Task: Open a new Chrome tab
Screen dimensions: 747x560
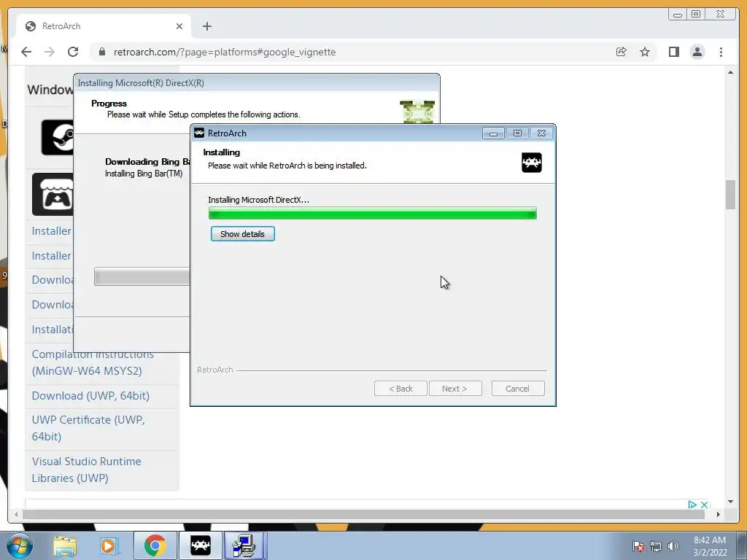Action: click(206, 26)
